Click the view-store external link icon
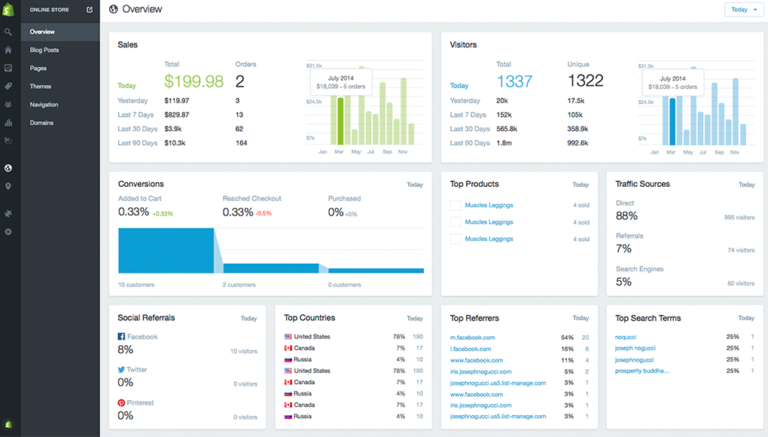 (x=89, y=10)
